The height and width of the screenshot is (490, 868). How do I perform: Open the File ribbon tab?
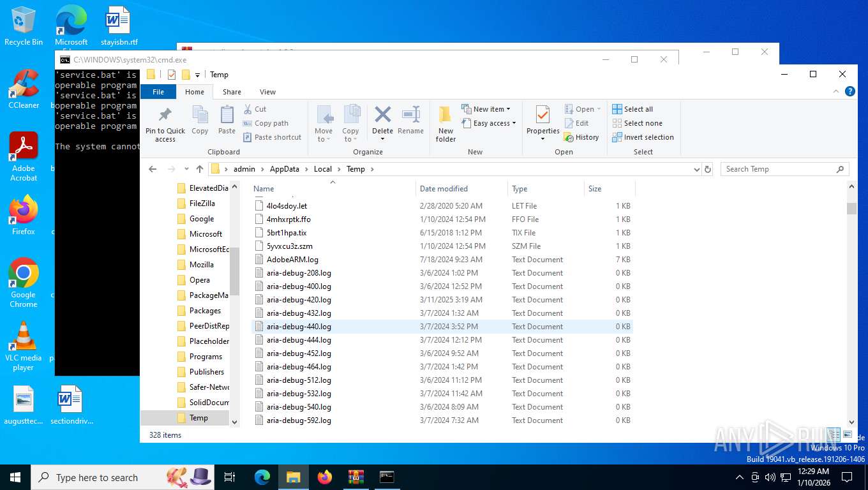coord(158,92)
